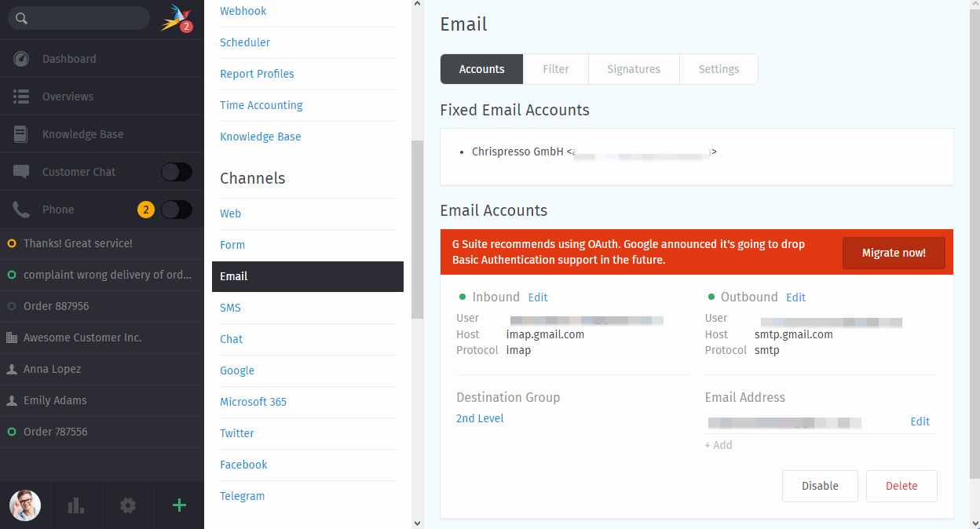Click the Emily Adams person icon
This screenshot has width=980, height=529.
click(12, 400)
